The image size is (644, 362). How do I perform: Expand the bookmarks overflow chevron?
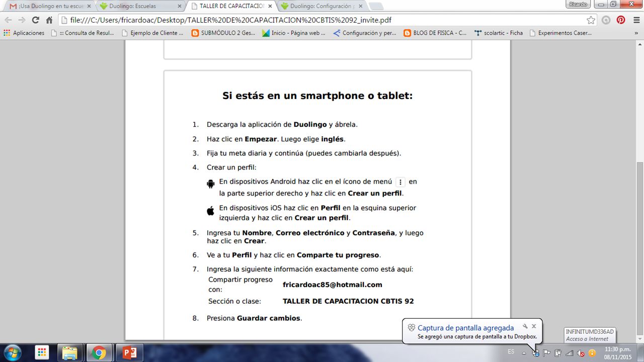coord(637,33)
